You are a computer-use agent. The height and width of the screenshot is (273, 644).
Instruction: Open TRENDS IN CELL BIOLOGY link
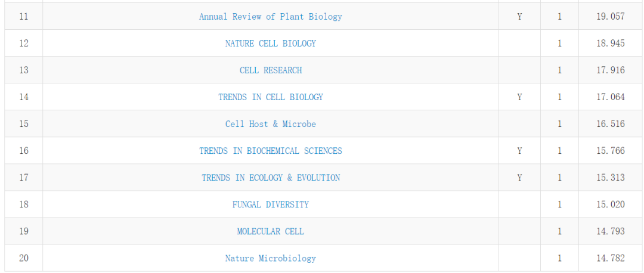click(270, 97)
